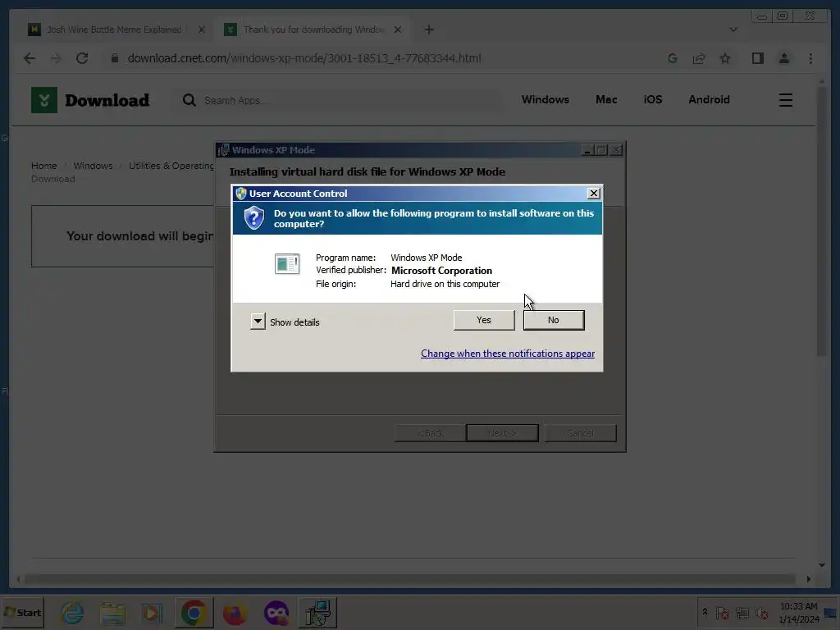
Task: Click the Chrome address bar URL
Action: [x=304, y=58]
